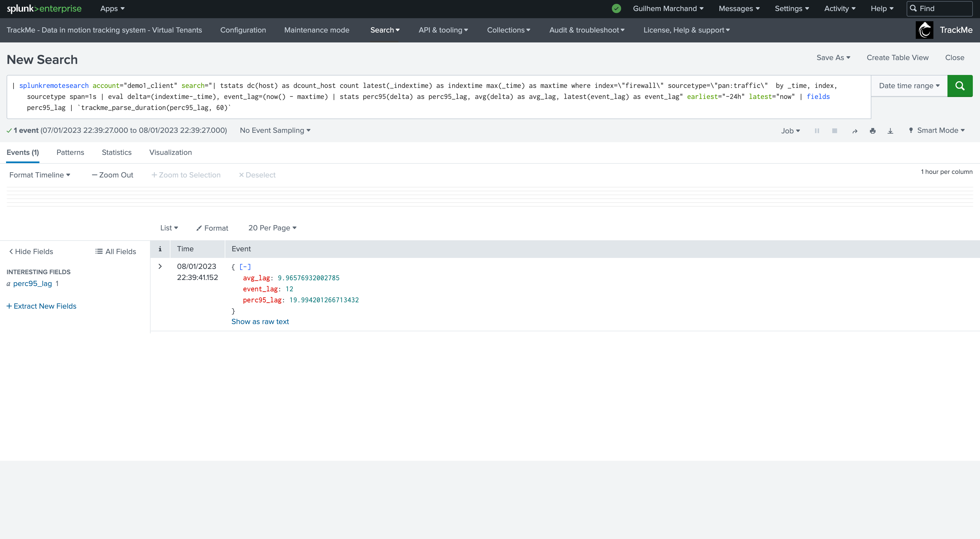980x539 pixels.
Task: Click Show as raw text link
Action: (x=260, y=322)
